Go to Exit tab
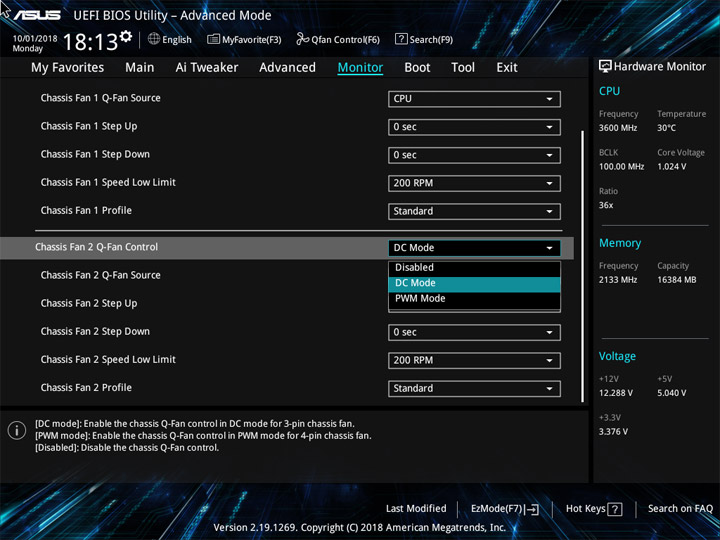This screenshot has width=720, height=540. (507, 68)
